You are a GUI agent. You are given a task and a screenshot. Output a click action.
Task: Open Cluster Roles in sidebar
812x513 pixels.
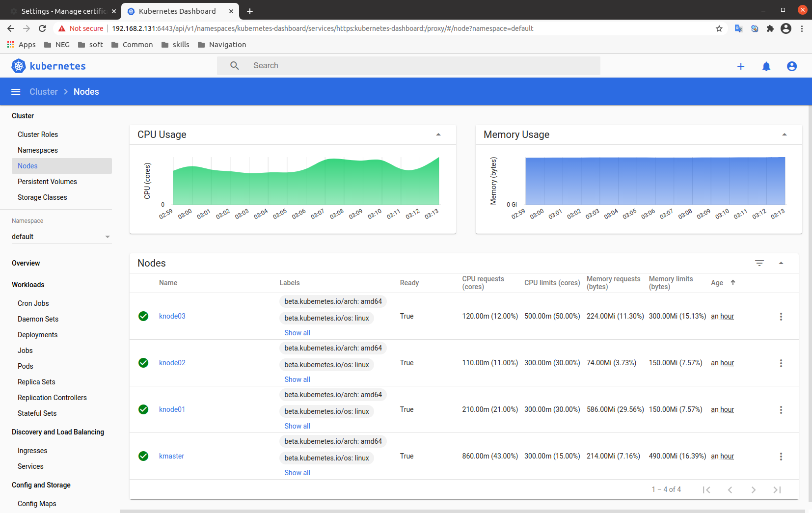38,135
